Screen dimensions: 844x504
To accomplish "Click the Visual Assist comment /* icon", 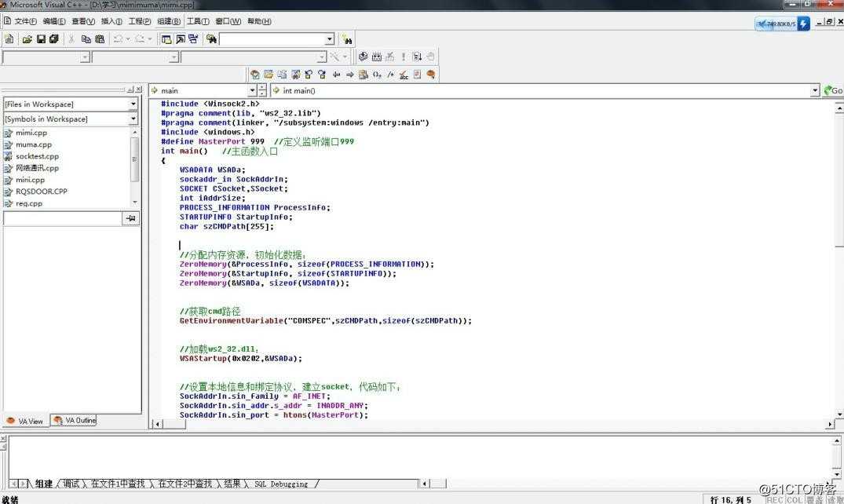I will (391, 75).
